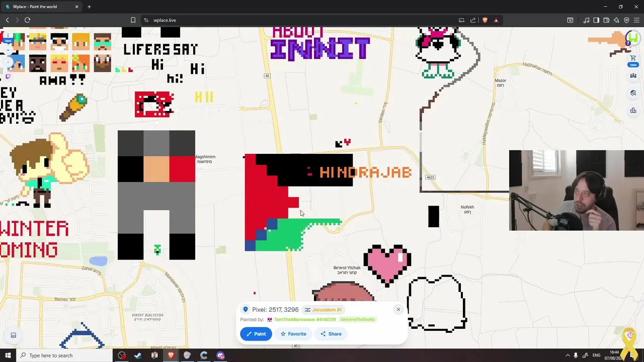Open the user avatar profile with level badge

pyautogui.click(x=632, y=39)
